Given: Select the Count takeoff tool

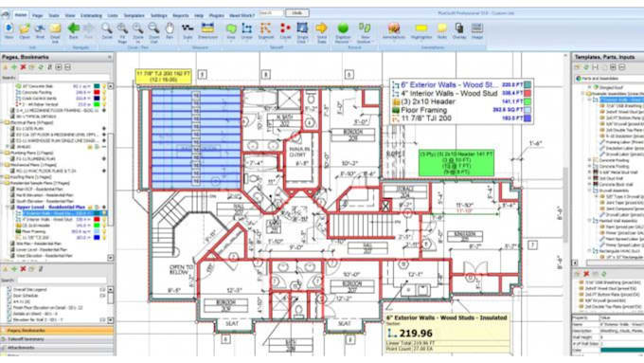Looking at the screenshot, I should [285, 27].
